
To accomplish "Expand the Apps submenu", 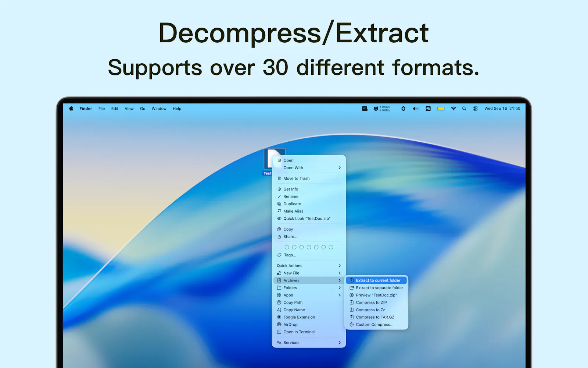I will click(309, 295).
